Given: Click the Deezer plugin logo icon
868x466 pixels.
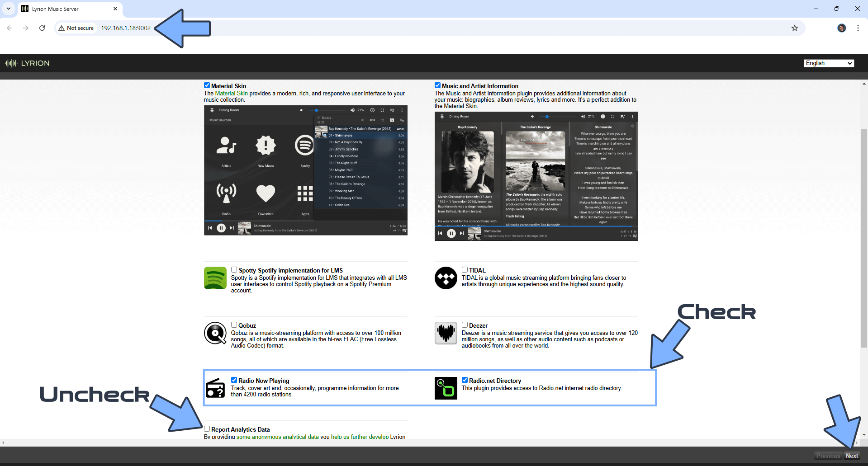Looking at the screenshot, I should [x=446, y=333].
